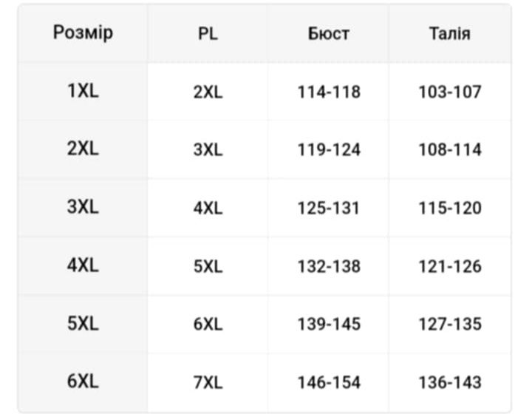Screen dimensions: 532x414
Task: Click the 4XL cell in PL column
Action: 208,208
